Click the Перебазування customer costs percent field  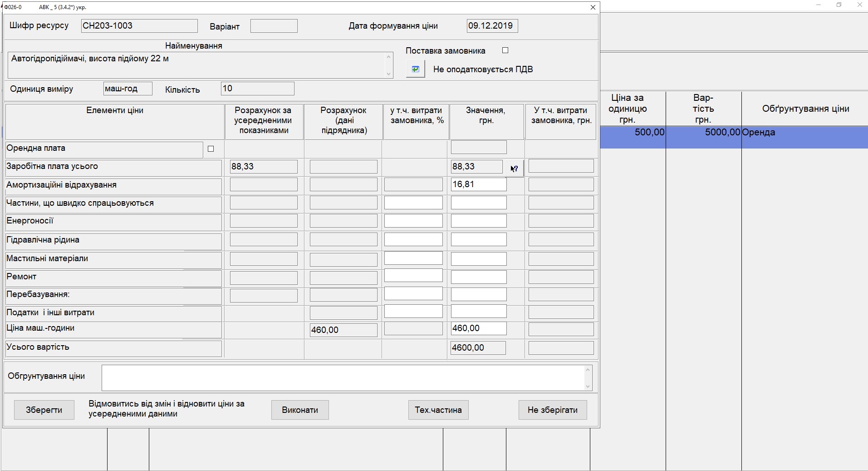(413, 293)
